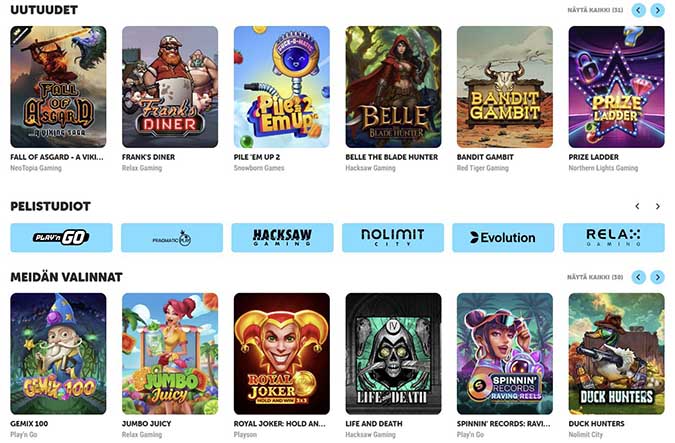The image size is (675, 443).
Task: Open Fall of Asgard game thumbnail
Action: click(58, 87)
